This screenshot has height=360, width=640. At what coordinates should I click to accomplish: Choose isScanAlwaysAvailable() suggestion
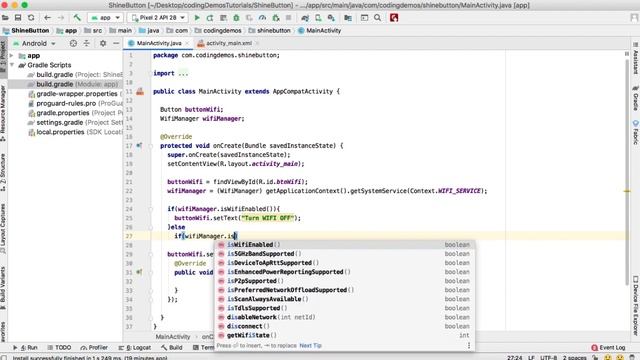tap(344, 299)
